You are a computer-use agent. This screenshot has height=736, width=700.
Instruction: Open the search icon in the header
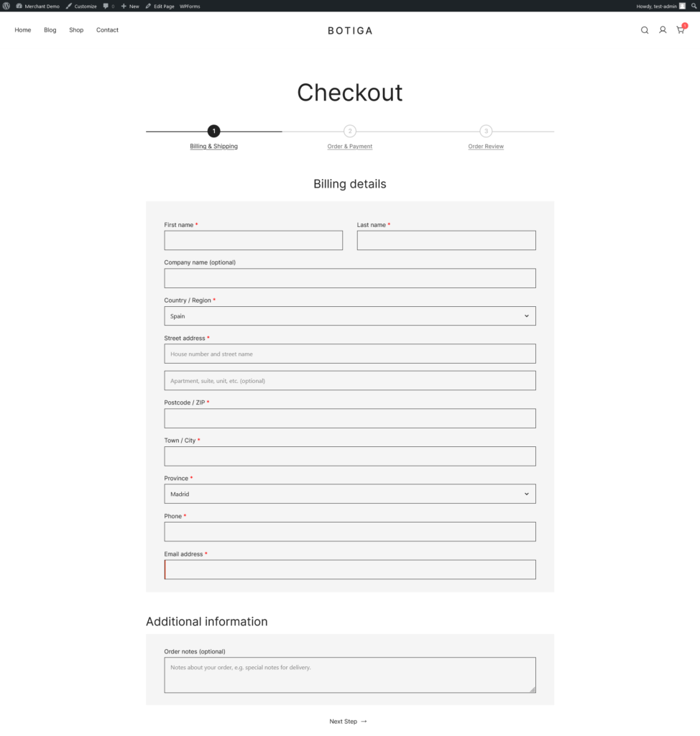pyautogui.click(x=645, y=30)
